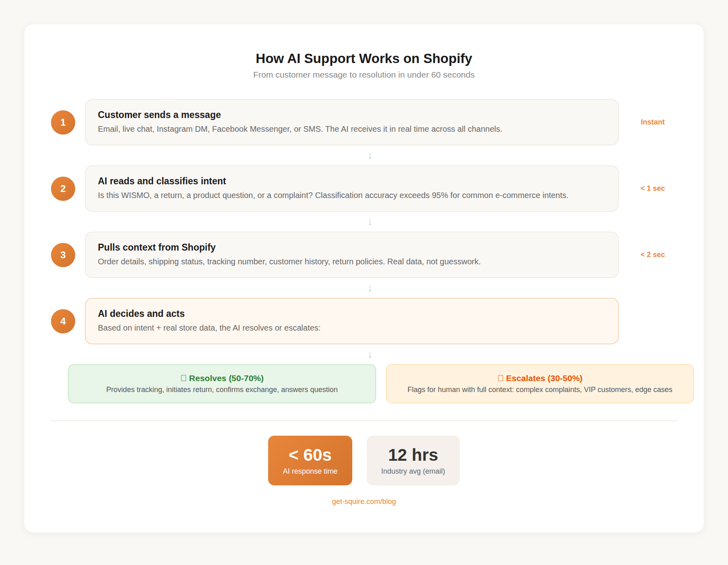Click the flag icon in Escalates box
The width and height of the screenshot is (728, 565).
500,378
